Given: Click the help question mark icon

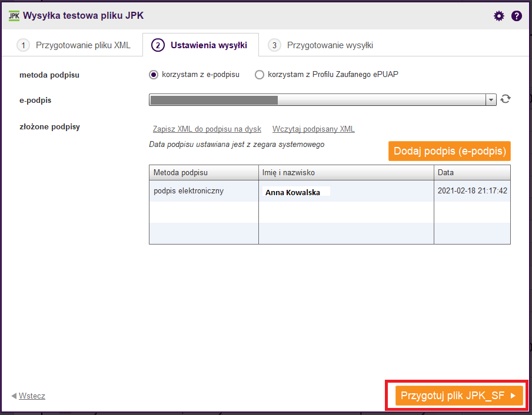Looking at the screenshot, I should (x=517, y=16).
